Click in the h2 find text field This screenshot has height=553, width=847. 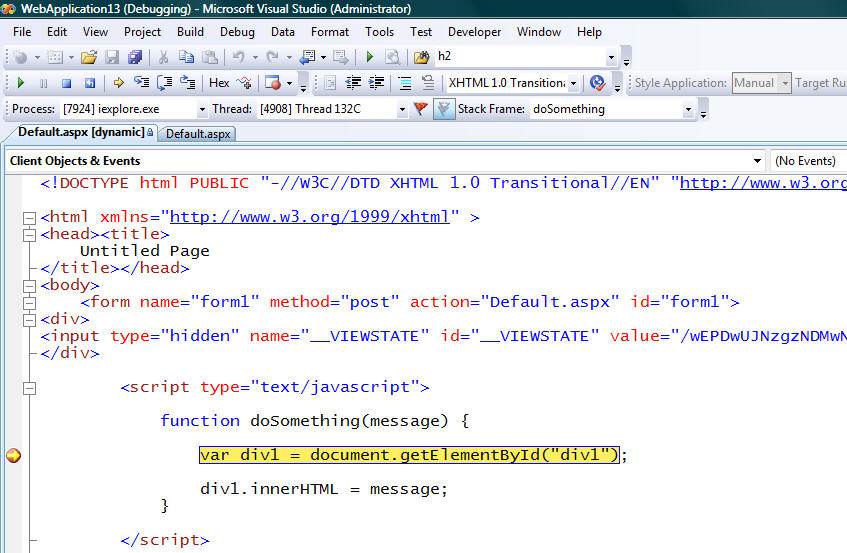(520, 57)
